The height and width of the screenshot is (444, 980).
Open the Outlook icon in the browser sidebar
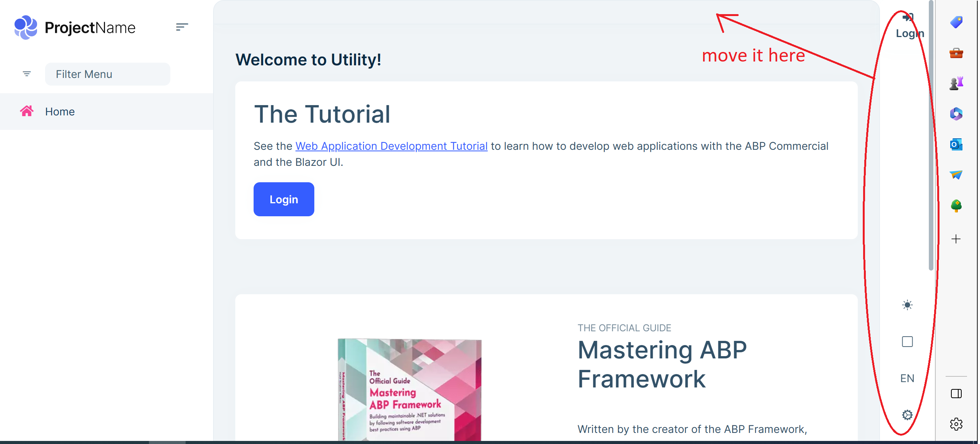956,144
